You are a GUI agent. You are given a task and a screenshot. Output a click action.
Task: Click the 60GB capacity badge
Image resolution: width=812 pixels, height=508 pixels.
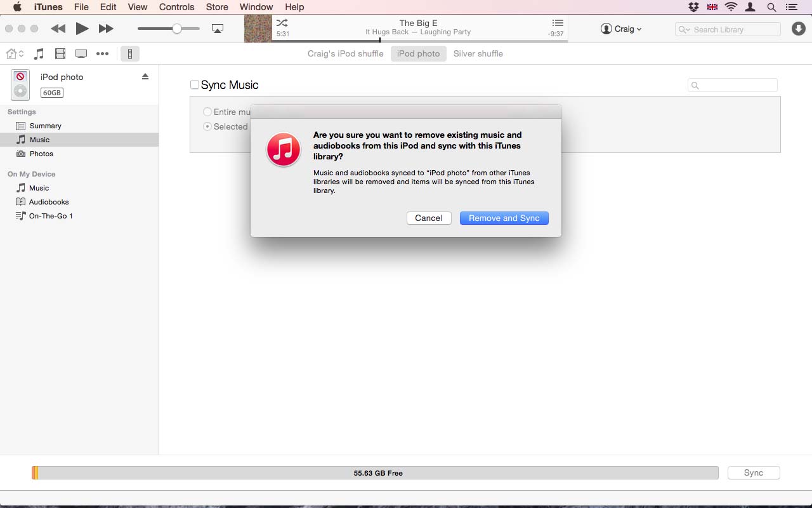(x=52, y=93)
